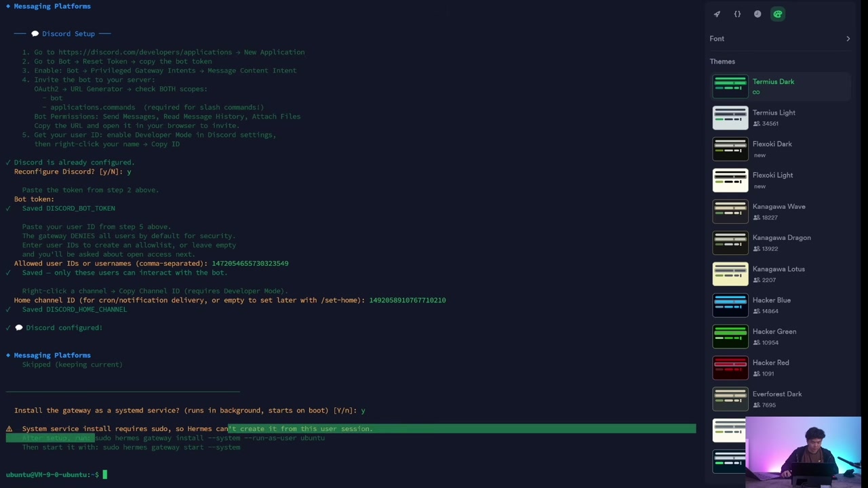Open the snippets curly braces icon
The height and width of the screenshot is (488, 868).
tap(737, 14)
